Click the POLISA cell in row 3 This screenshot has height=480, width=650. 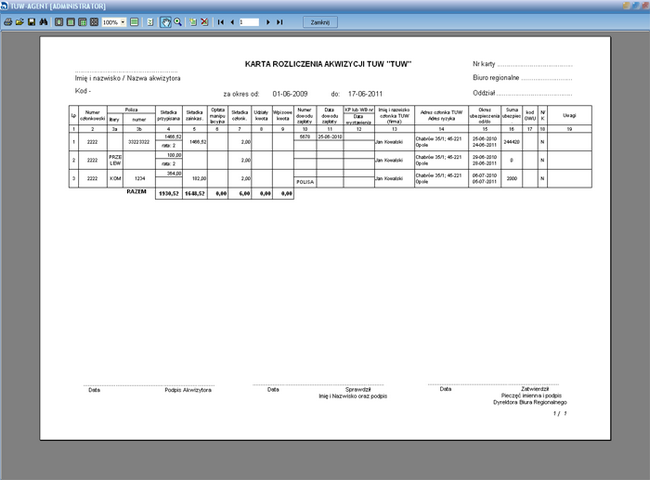tap(305, 182)
